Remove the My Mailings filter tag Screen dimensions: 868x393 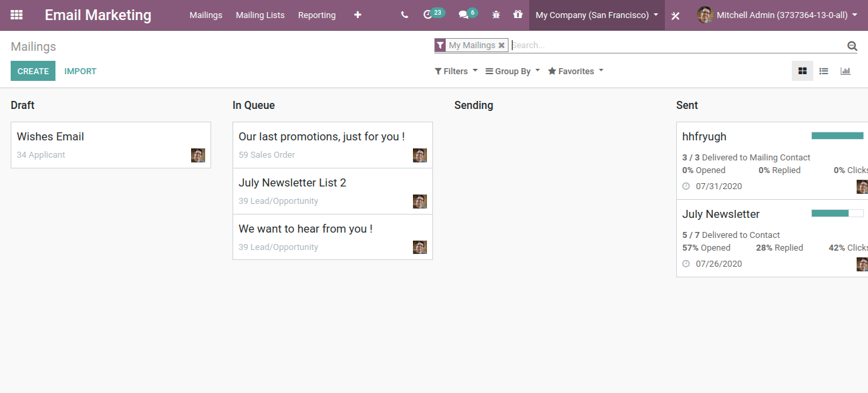pos(501,45)
